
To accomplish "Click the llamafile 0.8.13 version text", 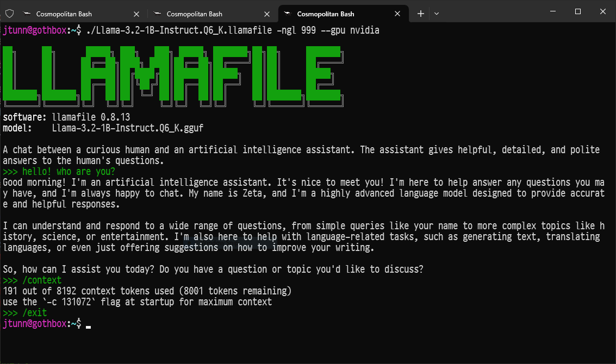I will [x=90, y=117].
